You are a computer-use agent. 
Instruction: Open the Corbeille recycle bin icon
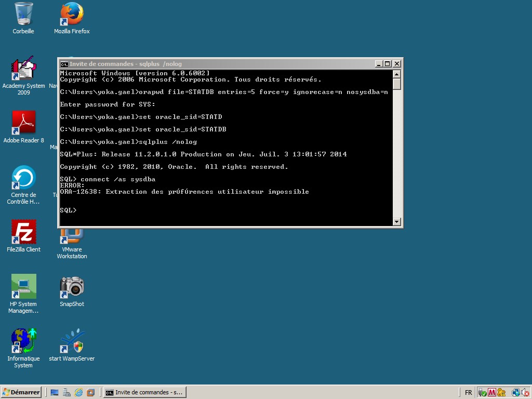(23, 14)
